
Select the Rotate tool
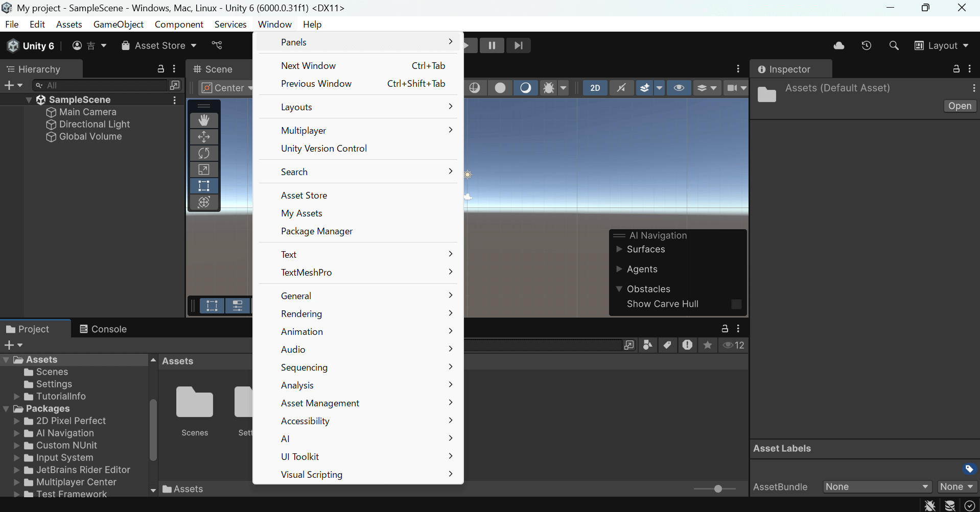click(x=204, y=153)
